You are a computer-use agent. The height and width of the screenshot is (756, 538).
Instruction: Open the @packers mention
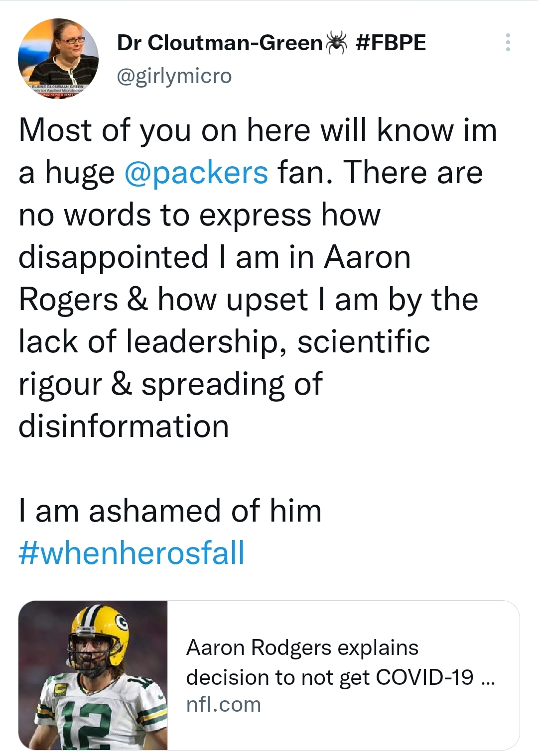pyautogui.click(x=196, y=173)
